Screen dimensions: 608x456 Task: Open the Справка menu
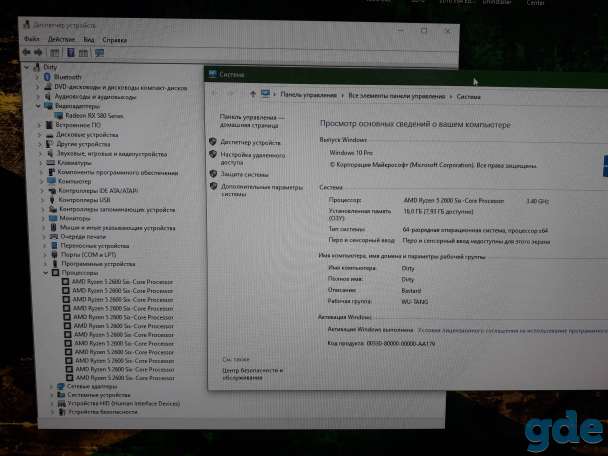click(114, 40)
